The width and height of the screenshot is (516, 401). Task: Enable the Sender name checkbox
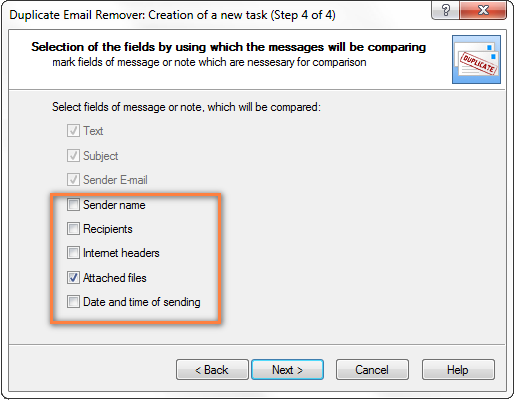click(73, 204)
